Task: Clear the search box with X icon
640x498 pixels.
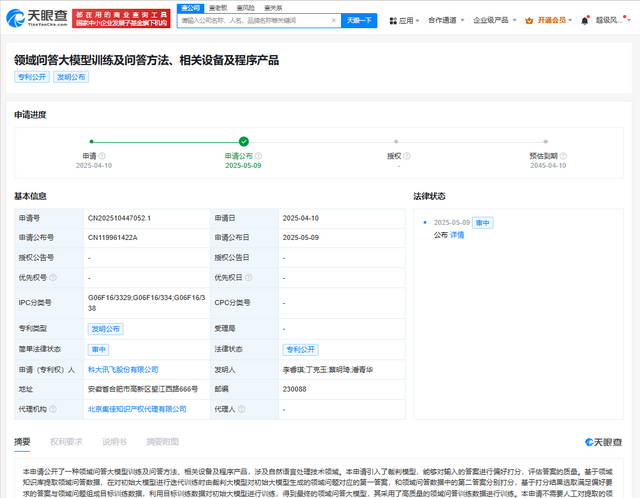Action: click(x=333, y=20)
